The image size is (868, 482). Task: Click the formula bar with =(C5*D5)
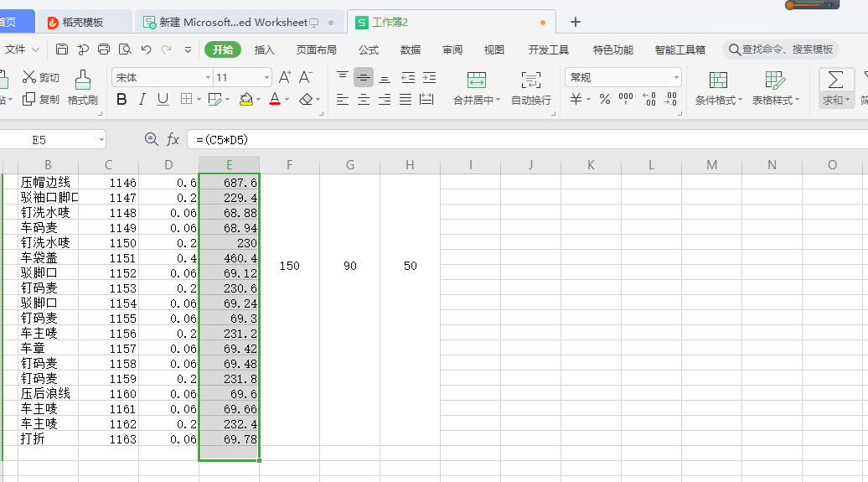point(528,140)
